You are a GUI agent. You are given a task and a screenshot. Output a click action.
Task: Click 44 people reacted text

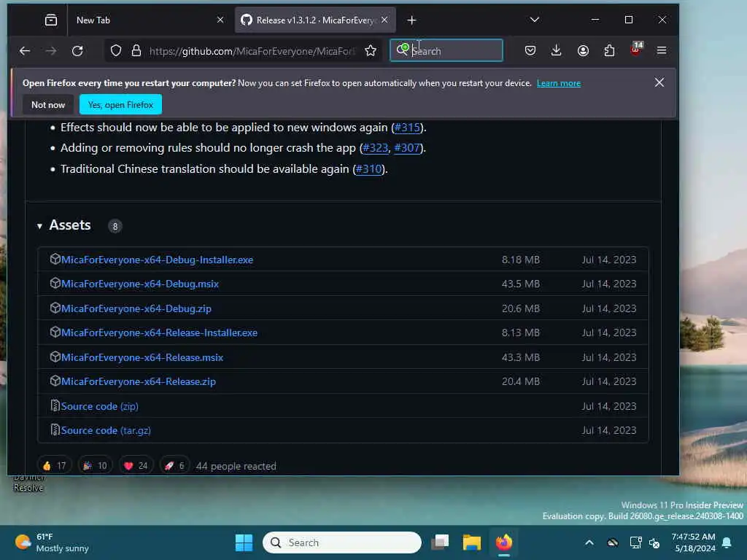tap(236, 466)
